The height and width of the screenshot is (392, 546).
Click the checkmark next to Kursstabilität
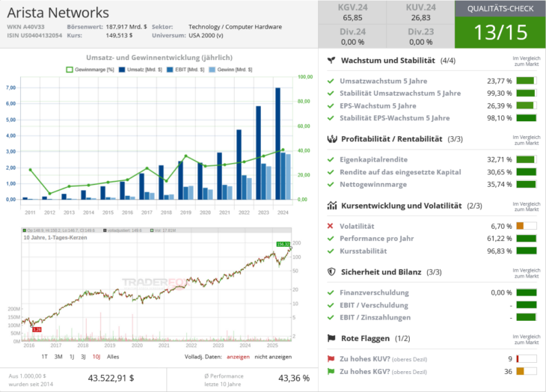(x=331, y=251)
